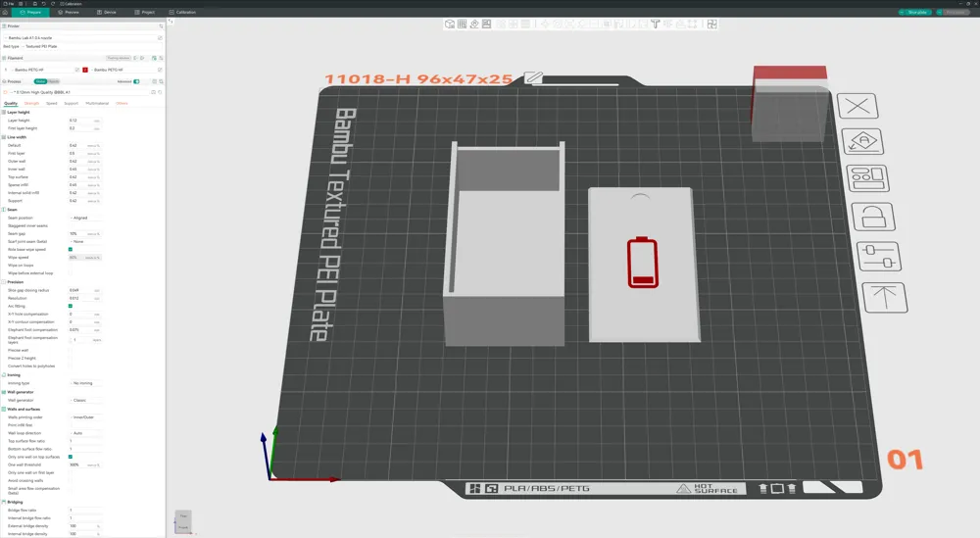The width and height of the screenshot is (980, 538).
Task: Switch to the Project tab
Action: click(144, 12)
